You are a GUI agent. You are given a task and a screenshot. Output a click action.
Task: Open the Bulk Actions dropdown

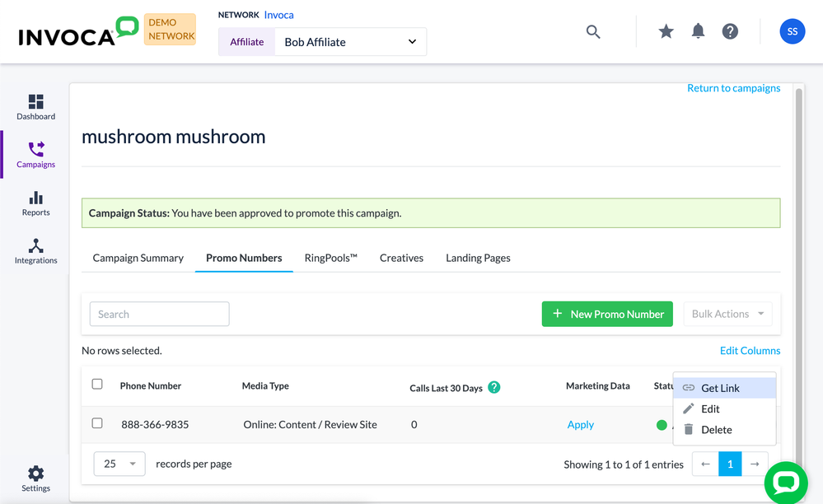tap(727, 314)
